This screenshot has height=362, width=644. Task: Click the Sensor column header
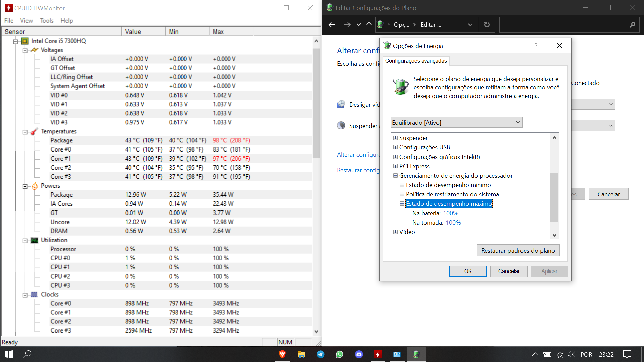(62, 32)
